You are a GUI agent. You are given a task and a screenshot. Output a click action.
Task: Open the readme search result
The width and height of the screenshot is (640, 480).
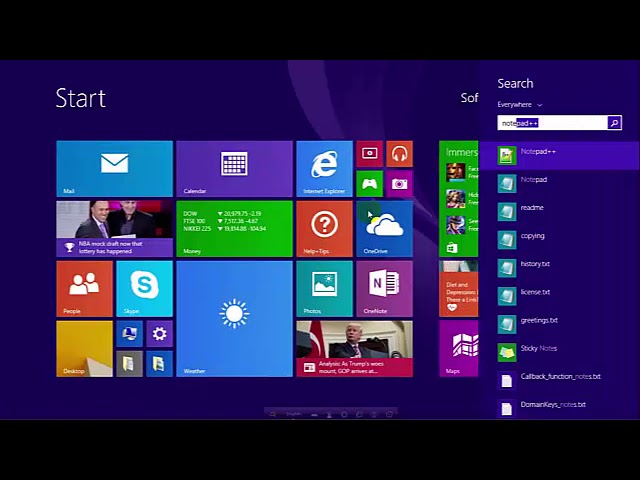click(559, 212)
